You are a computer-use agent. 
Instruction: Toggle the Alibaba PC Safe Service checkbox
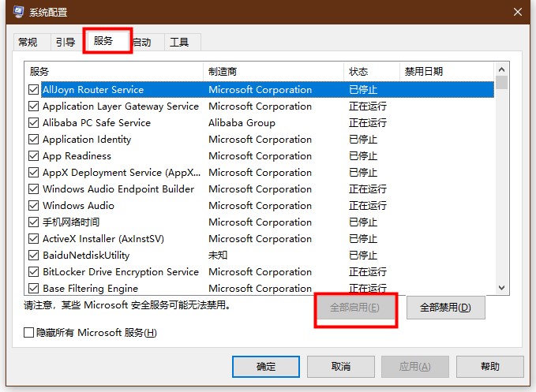(33, 123)
